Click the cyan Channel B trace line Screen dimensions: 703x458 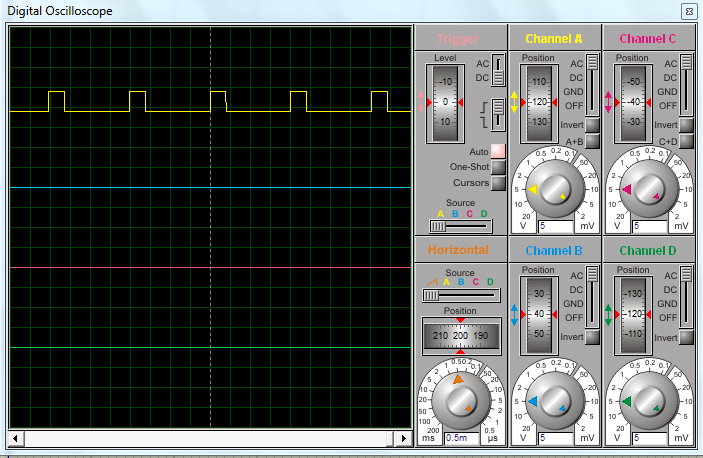coord(210,187)
